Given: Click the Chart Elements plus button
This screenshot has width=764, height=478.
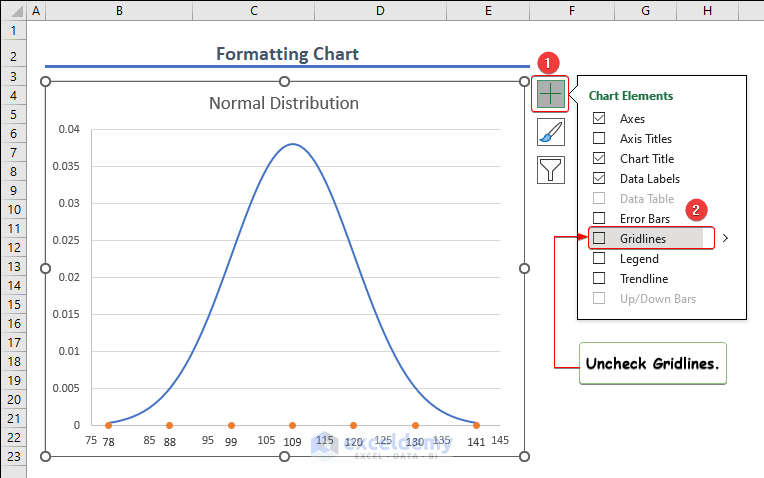Looking at the screenshot, I should 551,94.
